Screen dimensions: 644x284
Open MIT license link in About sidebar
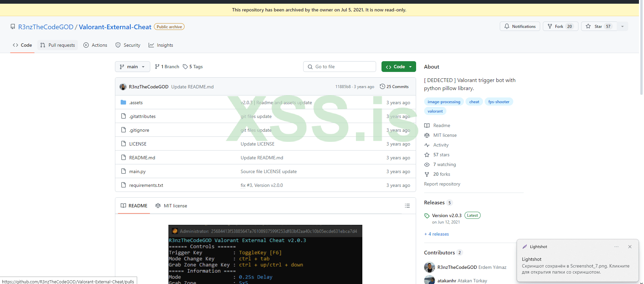tap(441, 135)
